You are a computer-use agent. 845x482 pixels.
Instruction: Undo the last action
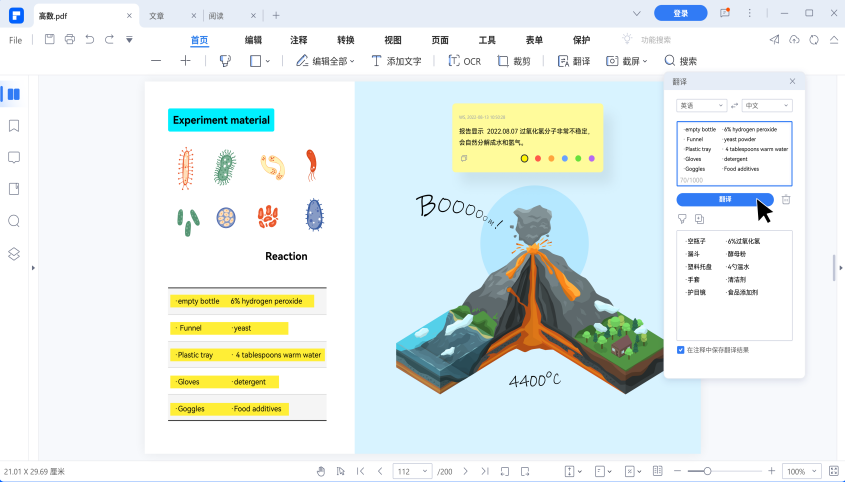click(89, 39)
